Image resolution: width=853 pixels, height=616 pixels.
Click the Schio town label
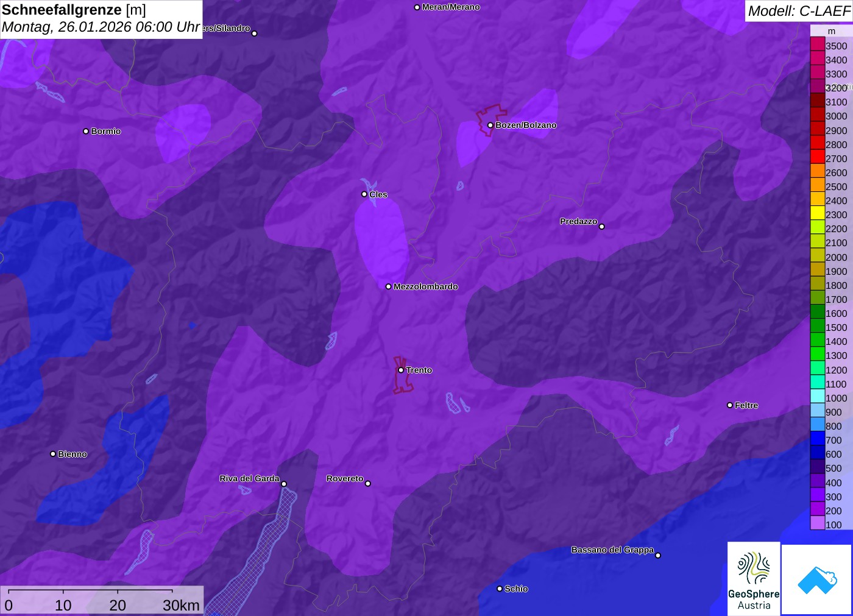[516, 589]
